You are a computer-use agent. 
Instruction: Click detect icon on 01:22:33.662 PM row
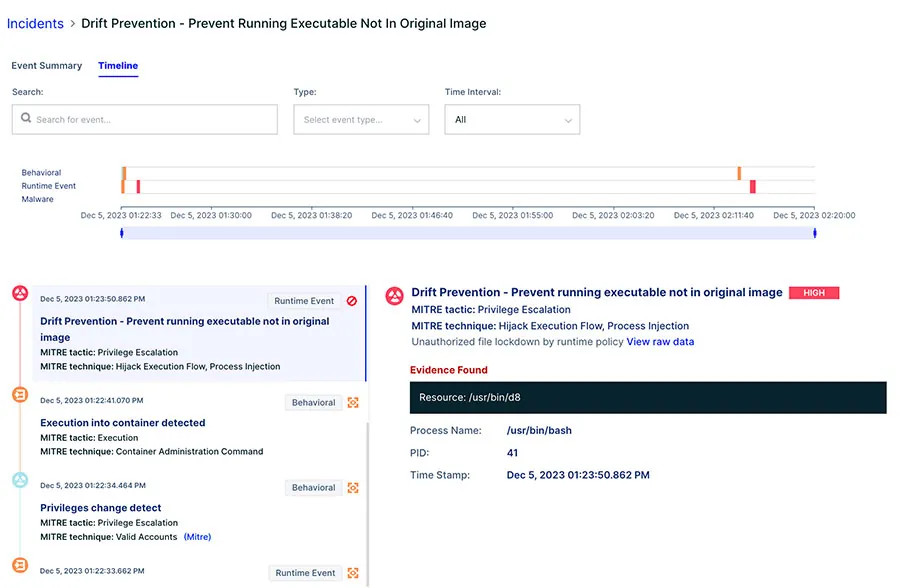[353, 573]
